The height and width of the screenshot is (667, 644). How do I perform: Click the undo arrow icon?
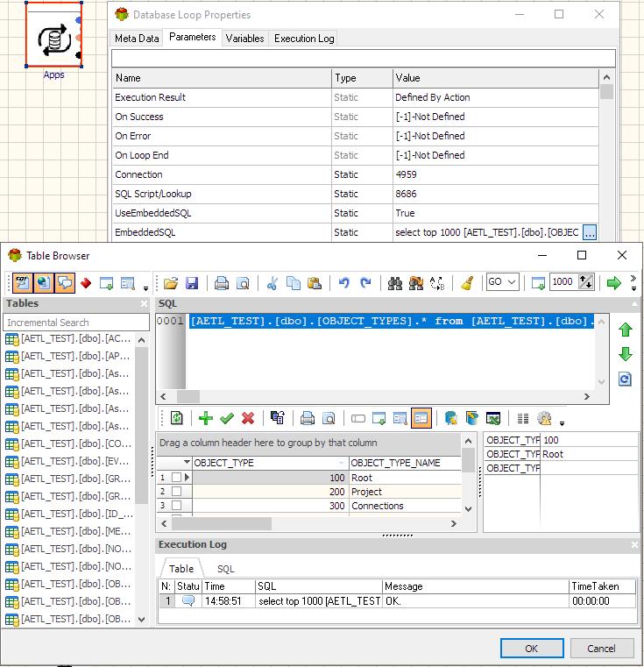pos(343,283)
